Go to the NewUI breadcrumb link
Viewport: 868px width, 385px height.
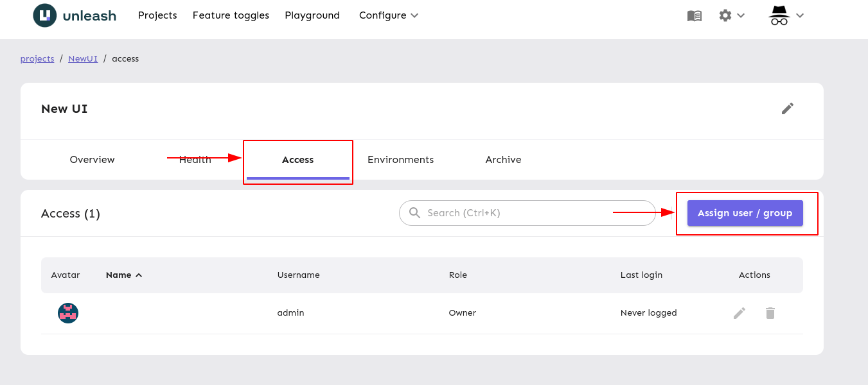click(x=82, y=58)
